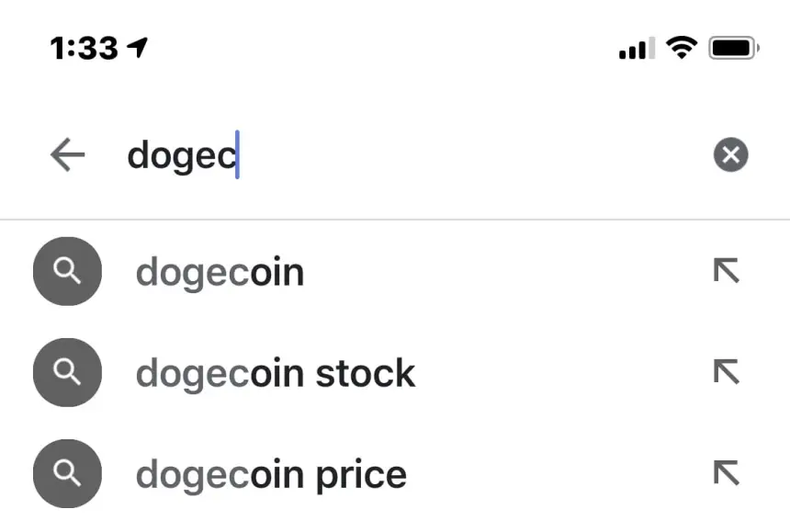
Task: Tap the diagonal arrow next to dogecoin
Action: [727, 271]
